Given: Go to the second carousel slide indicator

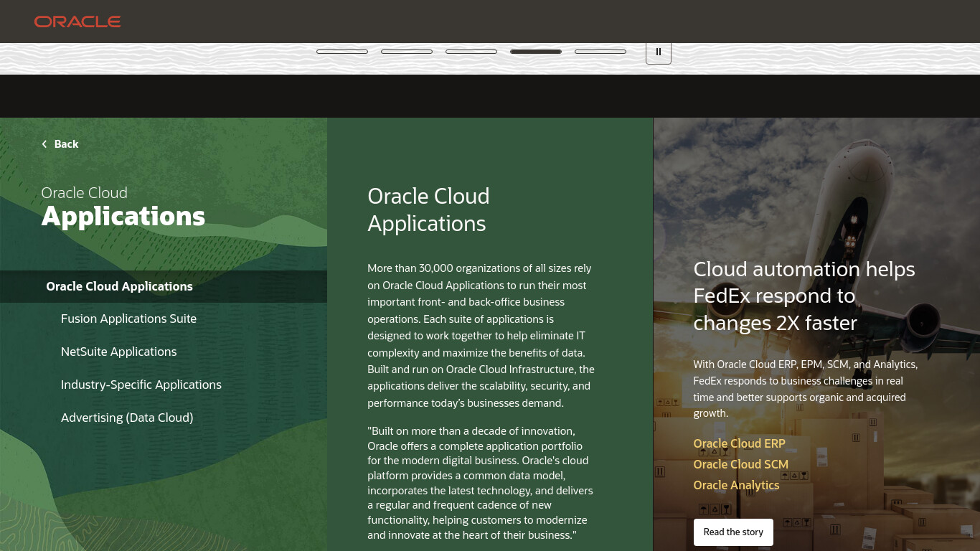Looking at the screenshot, I should coord(407,52).
